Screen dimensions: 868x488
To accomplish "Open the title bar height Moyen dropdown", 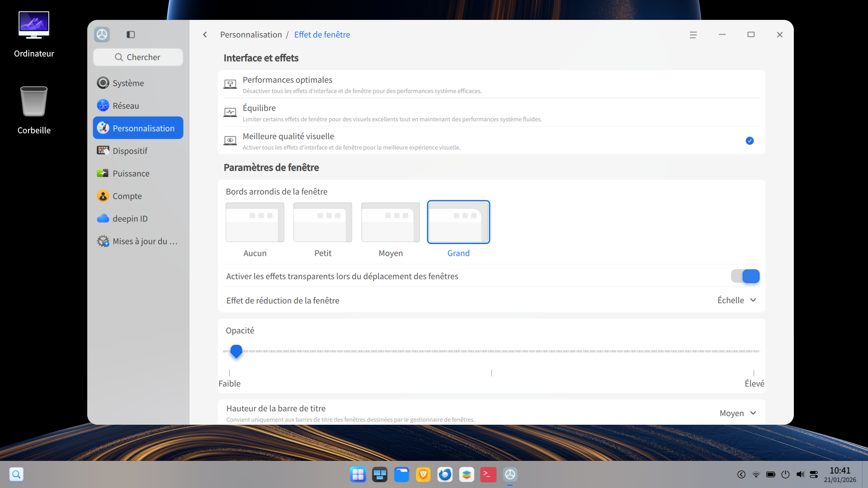I will click(738, 413).
